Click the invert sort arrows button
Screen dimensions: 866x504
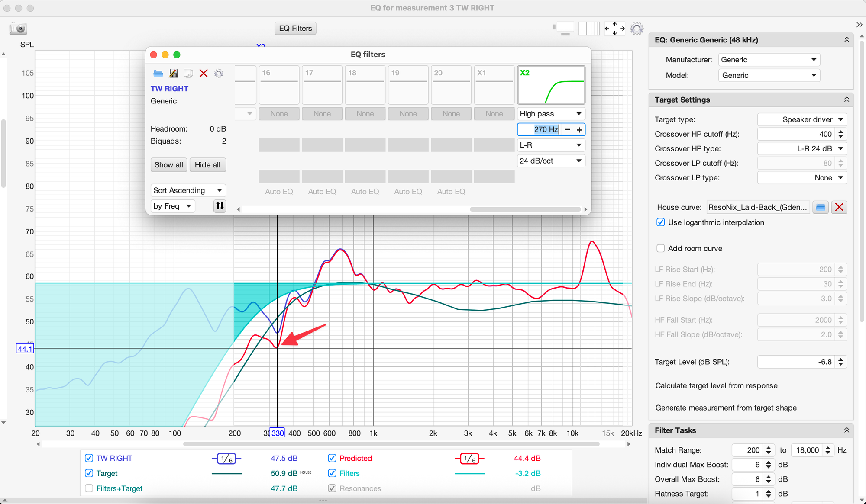click(220, 206)
